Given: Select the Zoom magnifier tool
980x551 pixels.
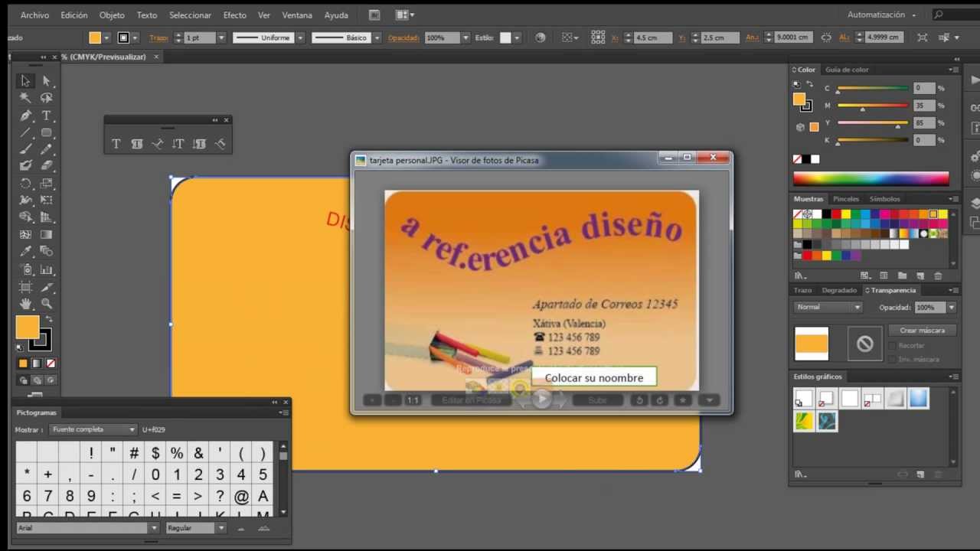Looking at the screenshot, I should [47, 304].
